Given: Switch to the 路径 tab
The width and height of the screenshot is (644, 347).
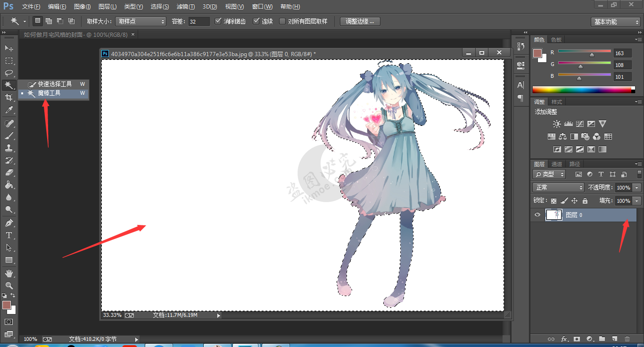Looking at the screenshot, I should pos(574,164).
